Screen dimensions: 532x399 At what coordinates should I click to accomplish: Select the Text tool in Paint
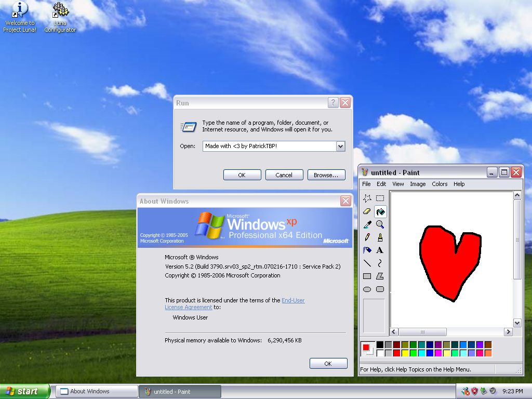380,250
